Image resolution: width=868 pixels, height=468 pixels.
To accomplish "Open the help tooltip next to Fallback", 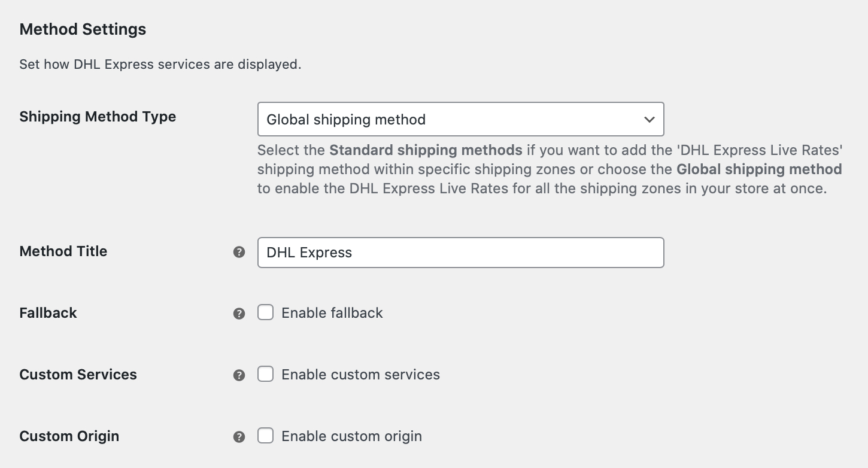I will [x=239, y=313].
